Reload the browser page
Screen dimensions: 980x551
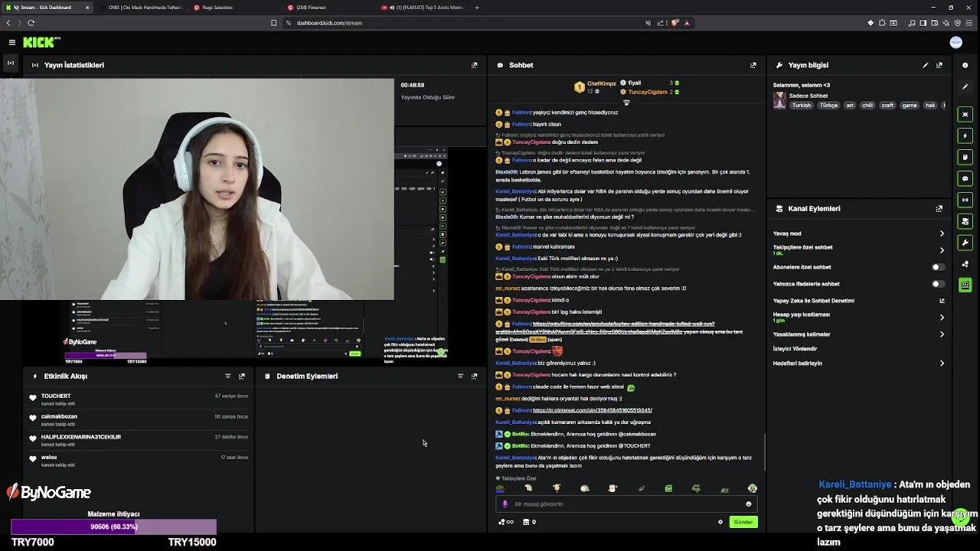point(31,23)
